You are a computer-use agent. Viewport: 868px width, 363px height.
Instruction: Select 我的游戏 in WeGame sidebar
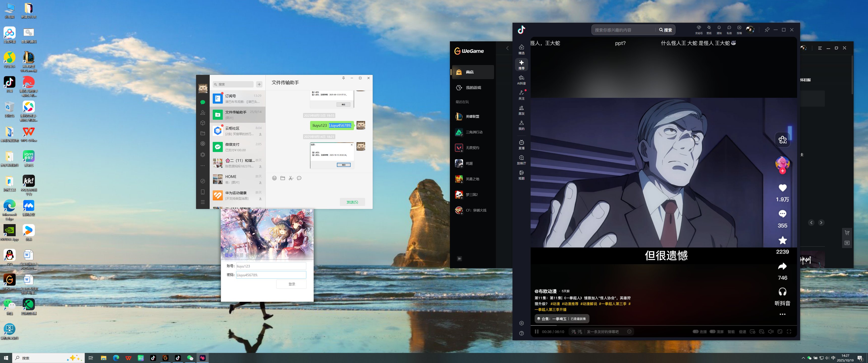(x=473, y=87)
